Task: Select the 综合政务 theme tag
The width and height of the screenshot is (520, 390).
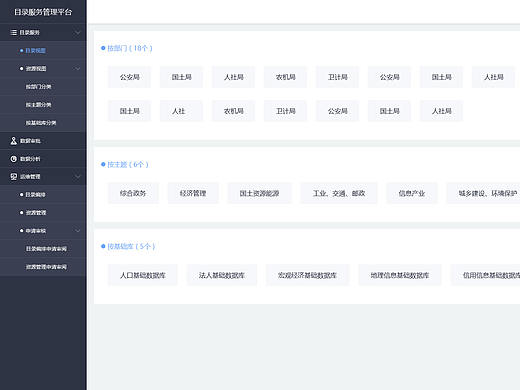Action: tap(133, 193)
